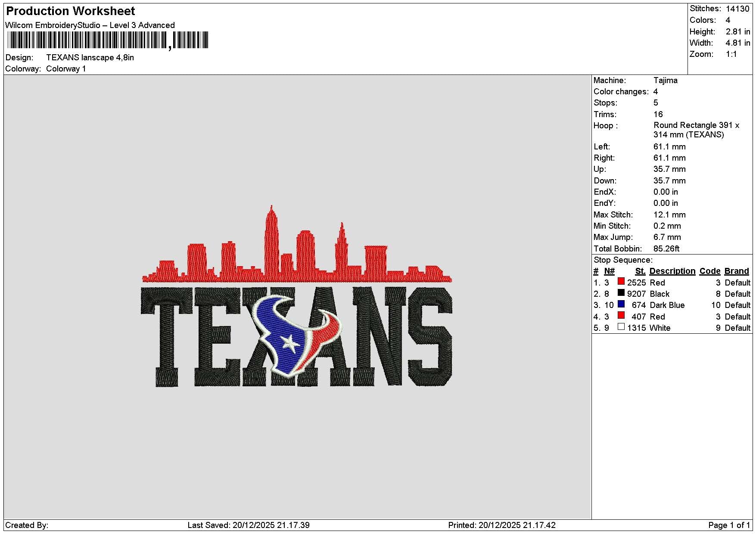
Task: Click the 'Color changes:' label
Action: coord(621,92)
